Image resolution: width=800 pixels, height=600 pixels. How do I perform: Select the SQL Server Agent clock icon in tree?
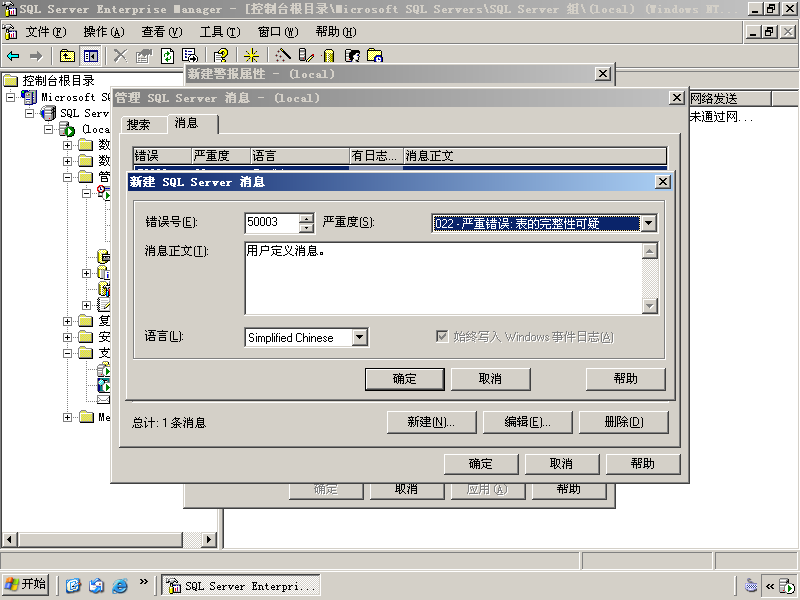pyautogui.click(x=104, y=193)
